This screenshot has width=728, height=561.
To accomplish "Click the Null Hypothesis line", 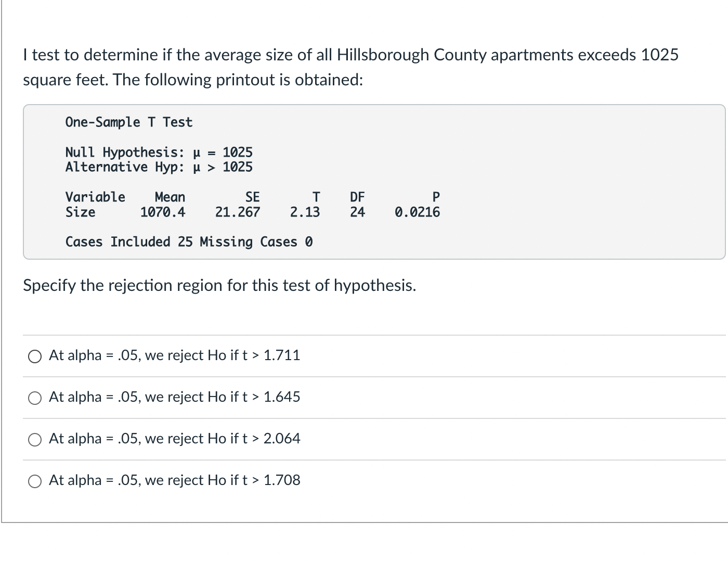I will (159, 152).
